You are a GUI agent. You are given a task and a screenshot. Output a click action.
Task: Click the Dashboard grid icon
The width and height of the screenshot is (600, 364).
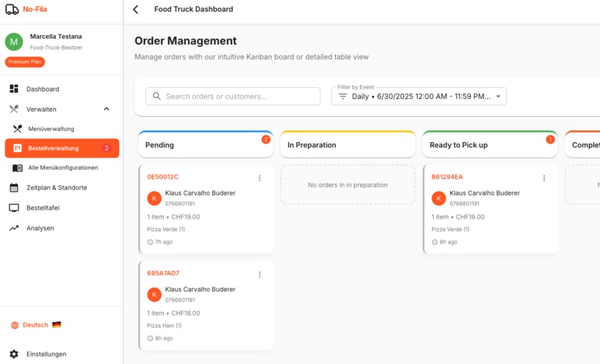click(x=14, y=89)
